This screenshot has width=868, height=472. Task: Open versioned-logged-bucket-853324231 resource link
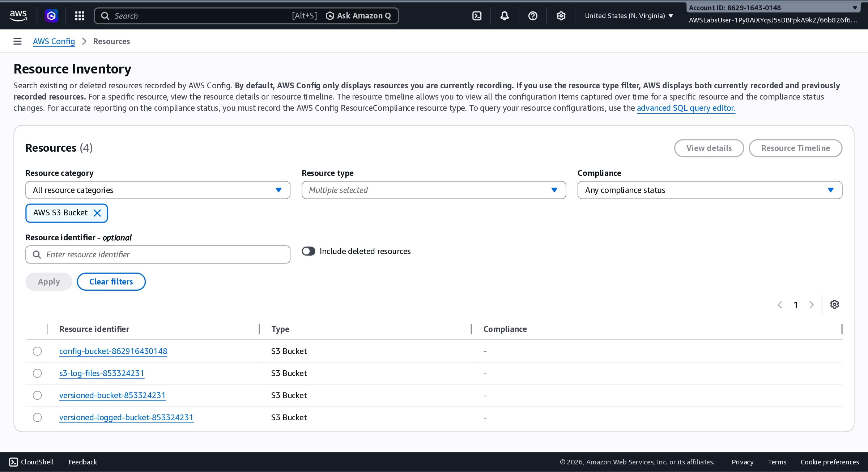(x=126, y=417)
